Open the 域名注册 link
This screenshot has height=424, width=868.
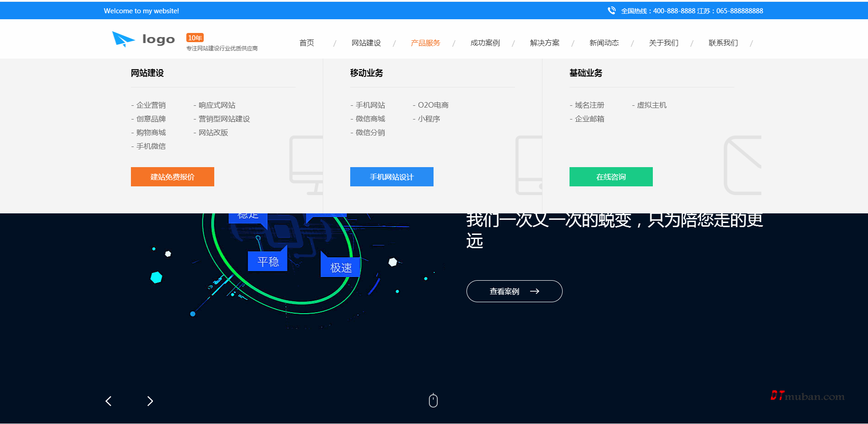(x=589, y=105)
